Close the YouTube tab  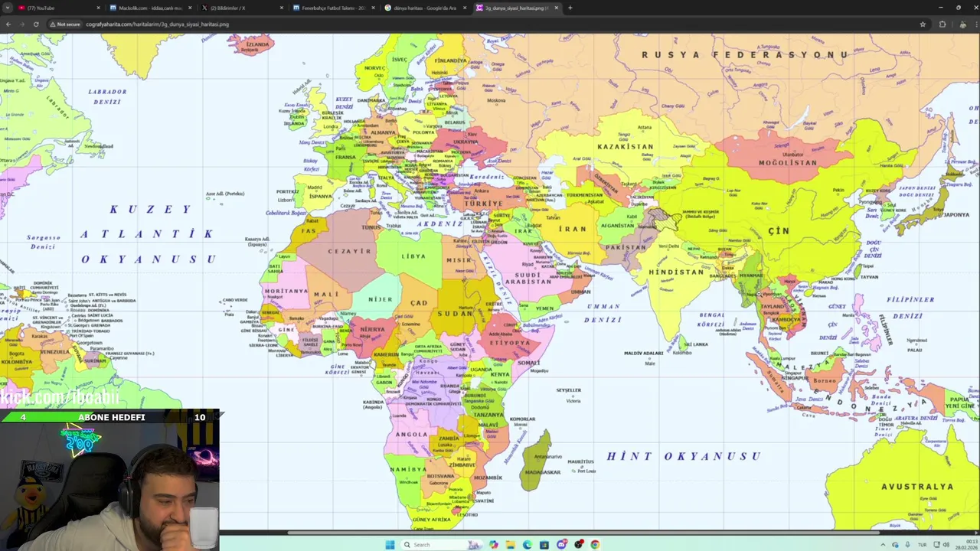tap(98, 8)
